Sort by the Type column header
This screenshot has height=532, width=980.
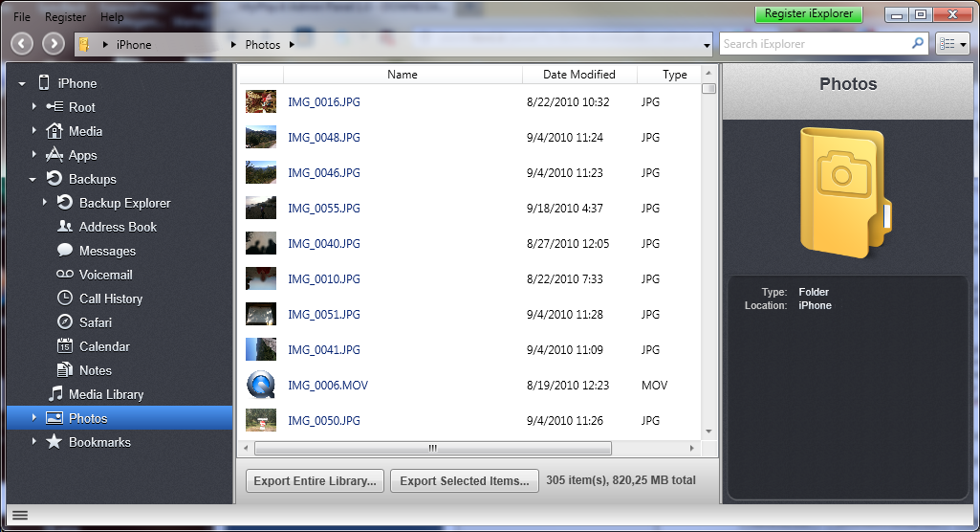[x=674, y=75]
